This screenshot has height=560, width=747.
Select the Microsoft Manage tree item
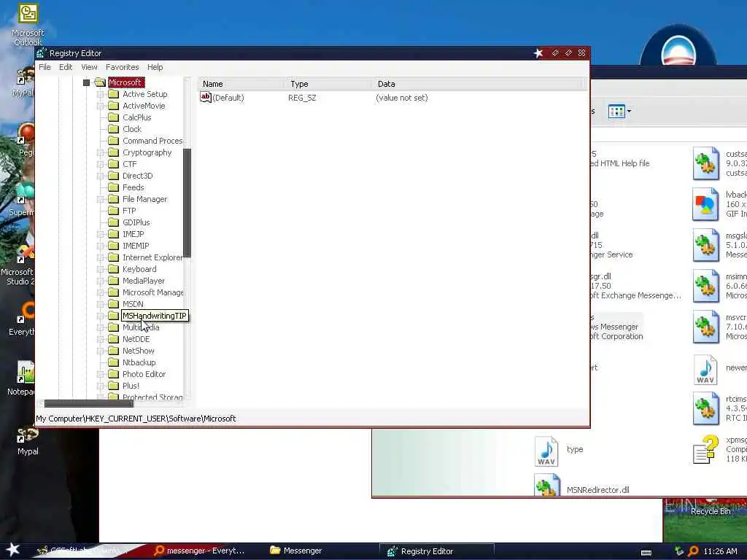(x=153, y=292)
